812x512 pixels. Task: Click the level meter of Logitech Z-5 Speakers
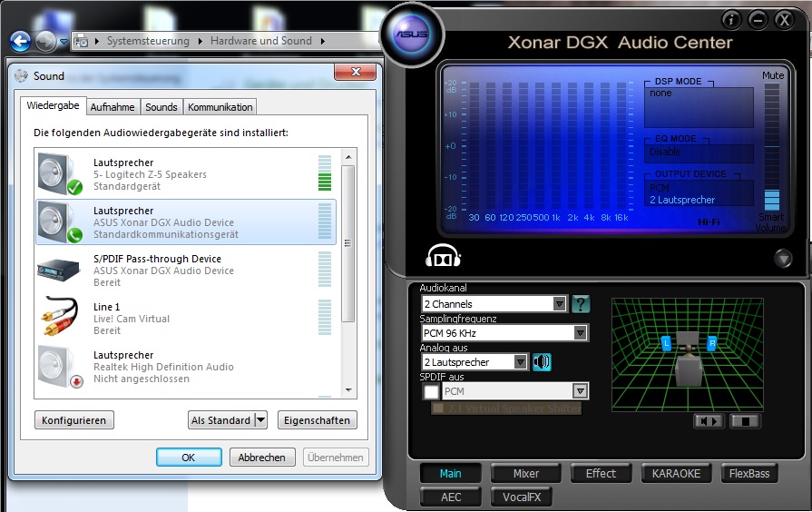point(325,173)
